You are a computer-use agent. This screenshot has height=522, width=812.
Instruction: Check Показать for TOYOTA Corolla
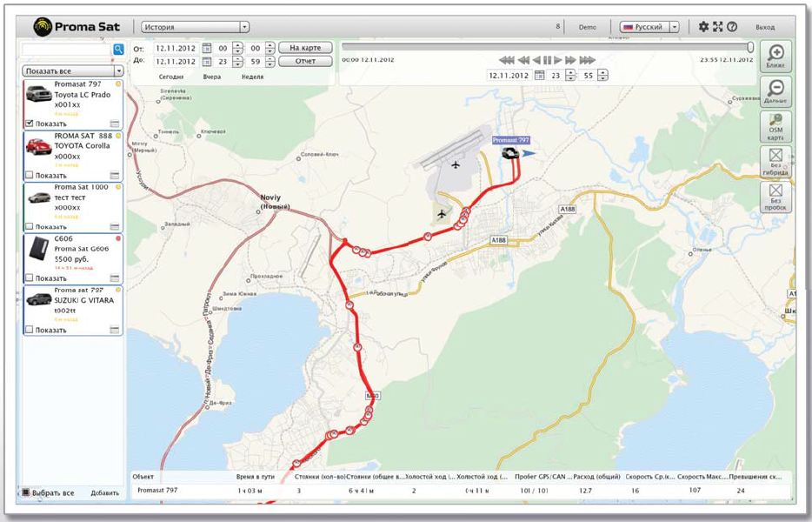click(x=29, y=175)
